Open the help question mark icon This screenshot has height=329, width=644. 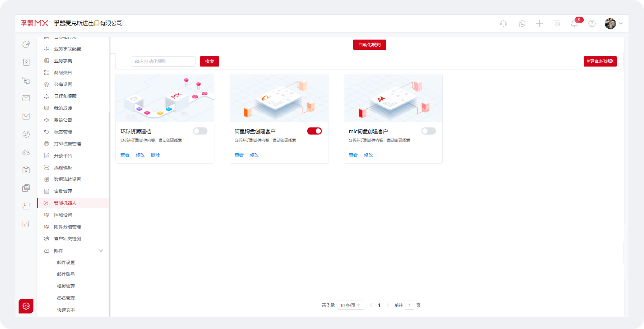592,23
